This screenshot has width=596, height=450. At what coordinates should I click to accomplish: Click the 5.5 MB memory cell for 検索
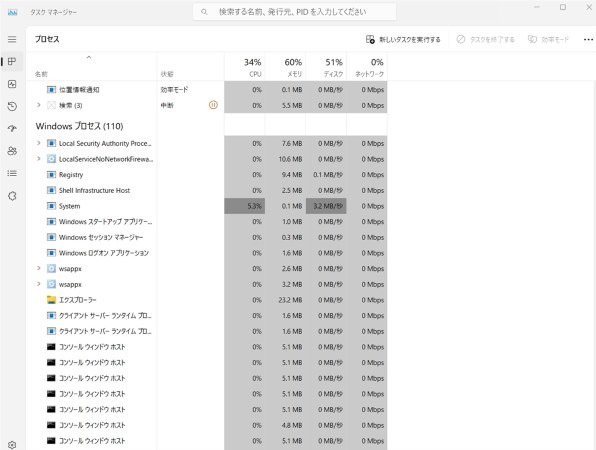pos(285,105)
